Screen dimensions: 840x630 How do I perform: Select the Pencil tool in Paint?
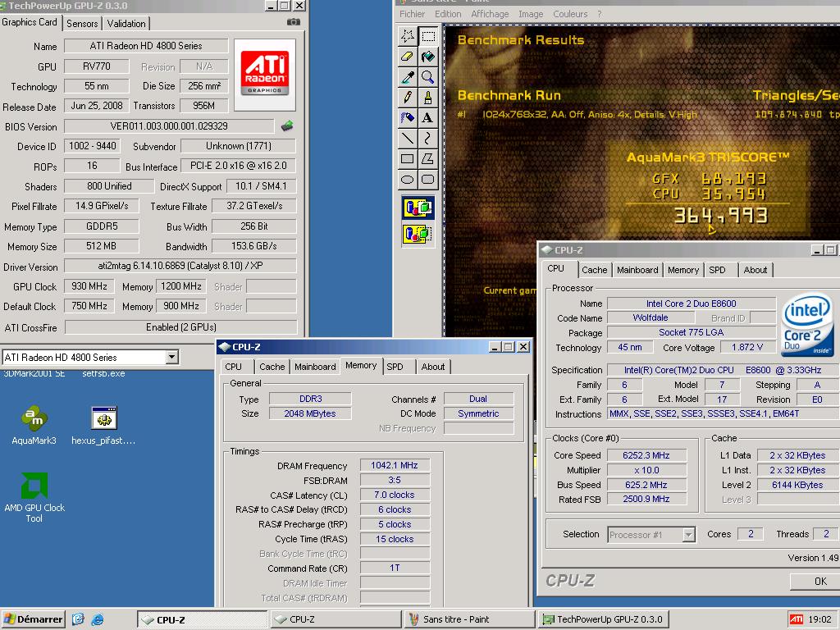(x=408, y=97)
